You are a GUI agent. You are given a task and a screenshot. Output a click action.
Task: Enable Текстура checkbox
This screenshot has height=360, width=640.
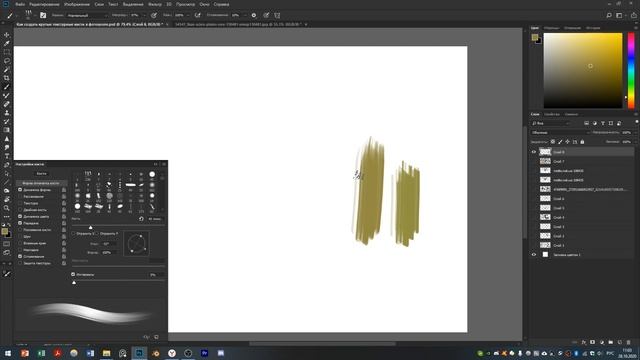[x=20, y=203]
